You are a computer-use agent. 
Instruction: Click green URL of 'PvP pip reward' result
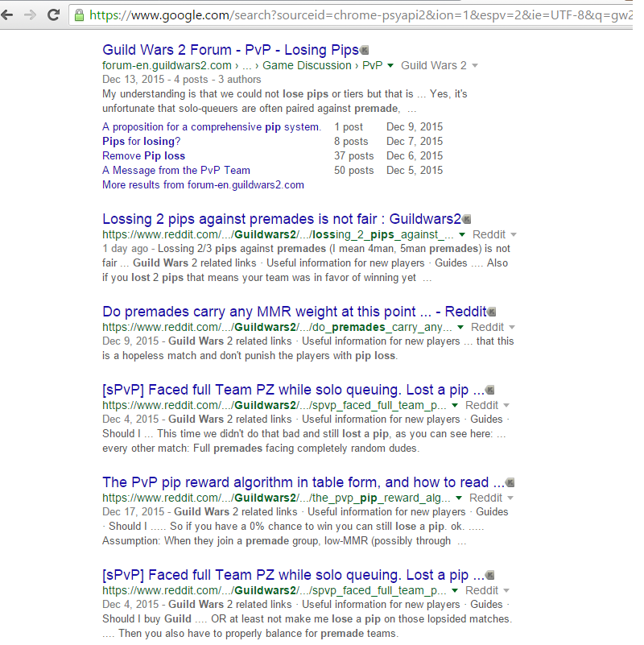(276, 498)
